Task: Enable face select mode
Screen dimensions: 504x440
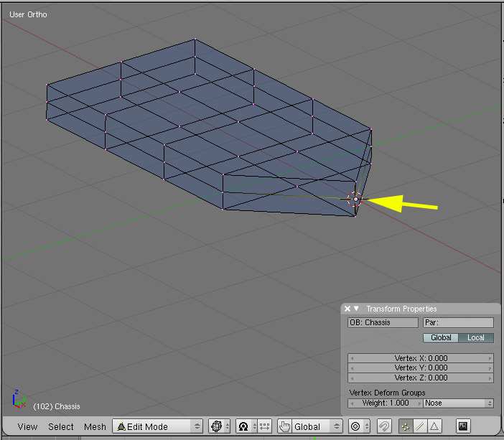Action: point(434,426)
